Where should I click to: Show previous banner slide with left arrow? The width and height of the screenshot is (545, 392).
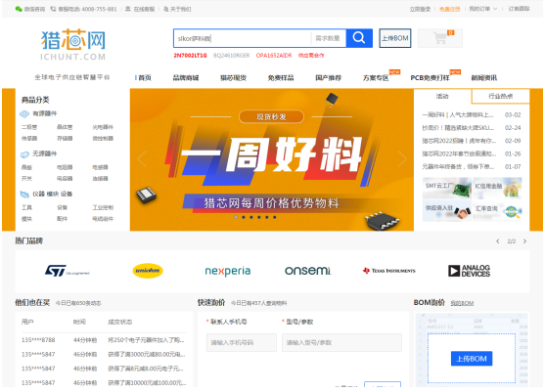pyautogui.click(x=142, y=159)
